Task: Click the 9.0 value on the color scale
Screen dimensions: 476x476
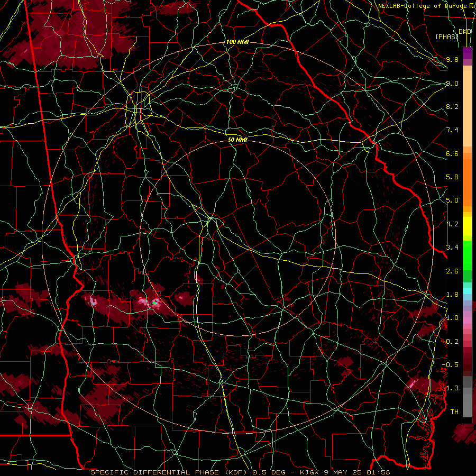Action: tap(452, 83)
